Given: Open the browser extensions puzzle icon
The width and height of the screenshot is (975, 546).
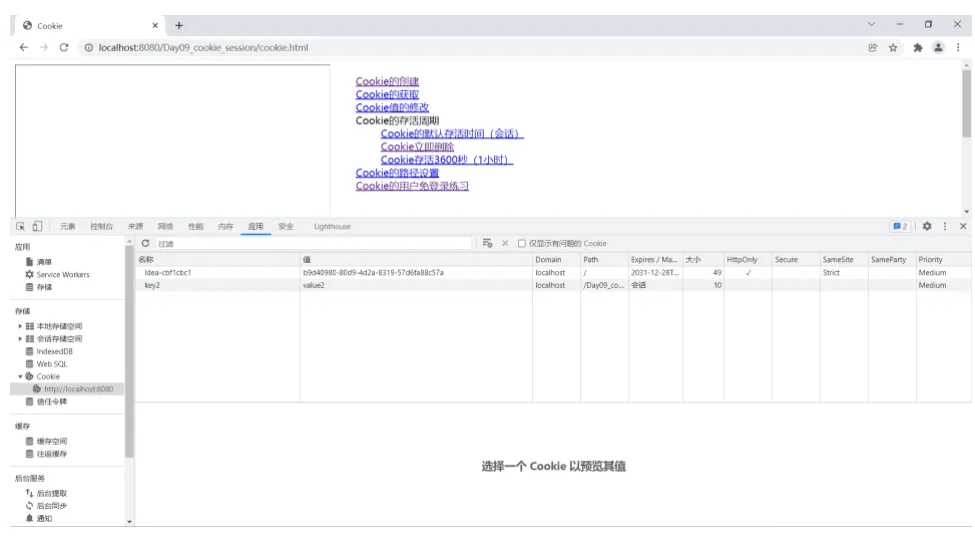Looking at the screenshot, I should tap(918, 47).
